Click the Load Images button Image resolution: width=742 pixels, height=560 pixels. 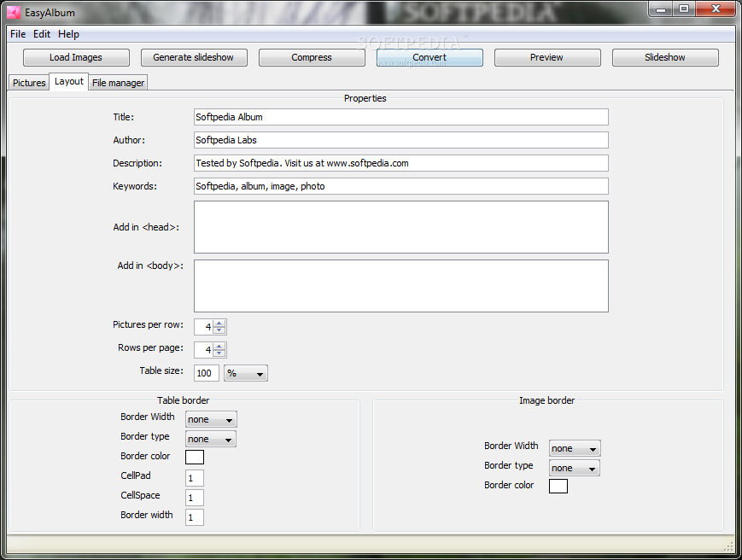click(x=76, y=57)
